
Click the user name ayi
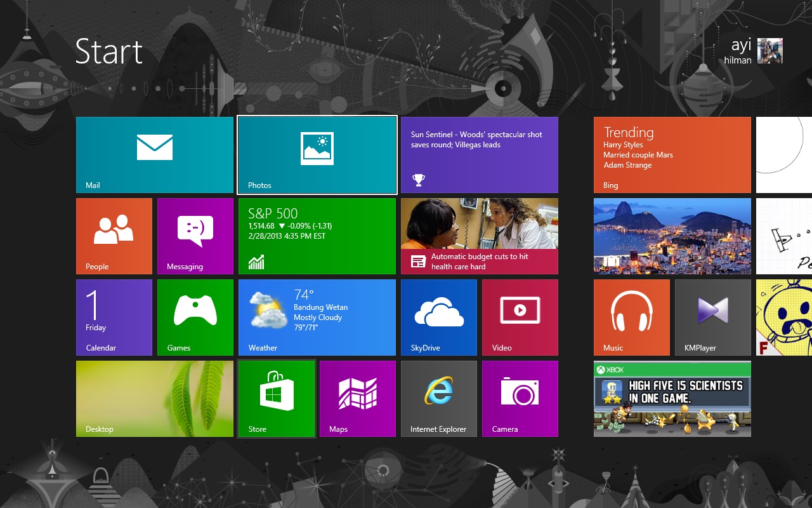pyautogui.click(x=741, y=45)
